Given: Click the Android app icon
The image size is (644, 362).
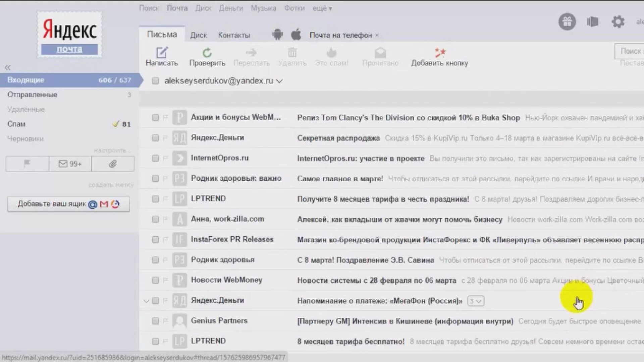Looking at the screenshot, I should 277,35.
